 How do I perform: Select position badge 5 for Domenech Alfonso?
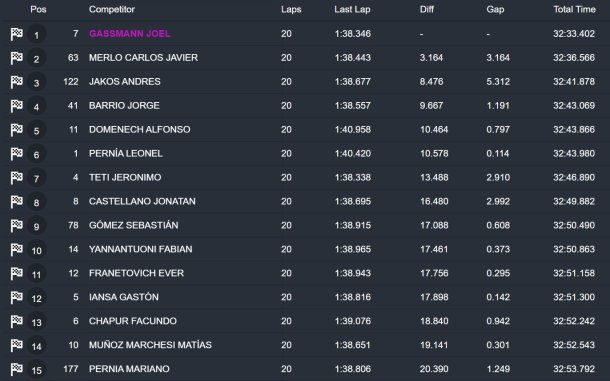coord(37,130)
